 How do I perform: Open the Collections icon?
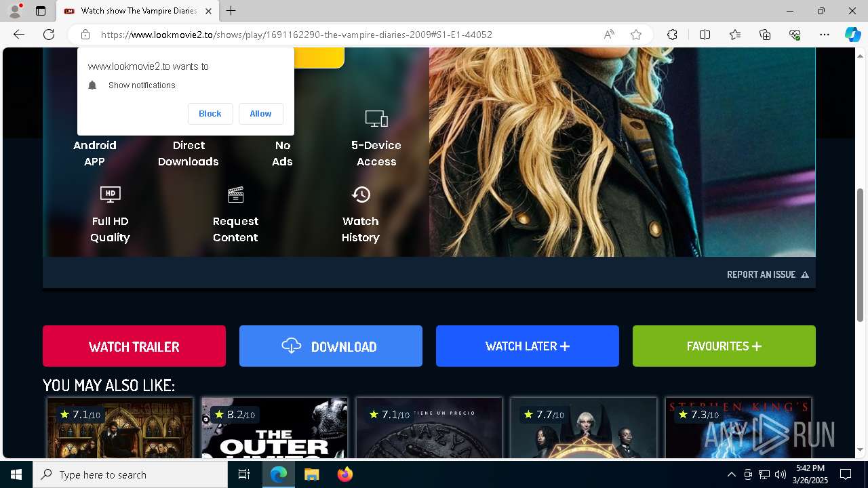[x=765, y=35]
